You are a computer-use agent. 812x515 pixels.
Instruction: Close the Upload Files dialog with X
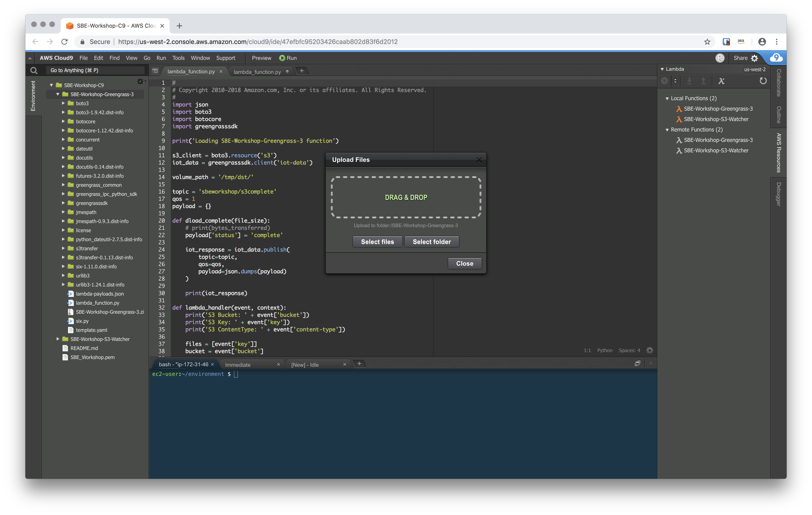coord(479,160)
